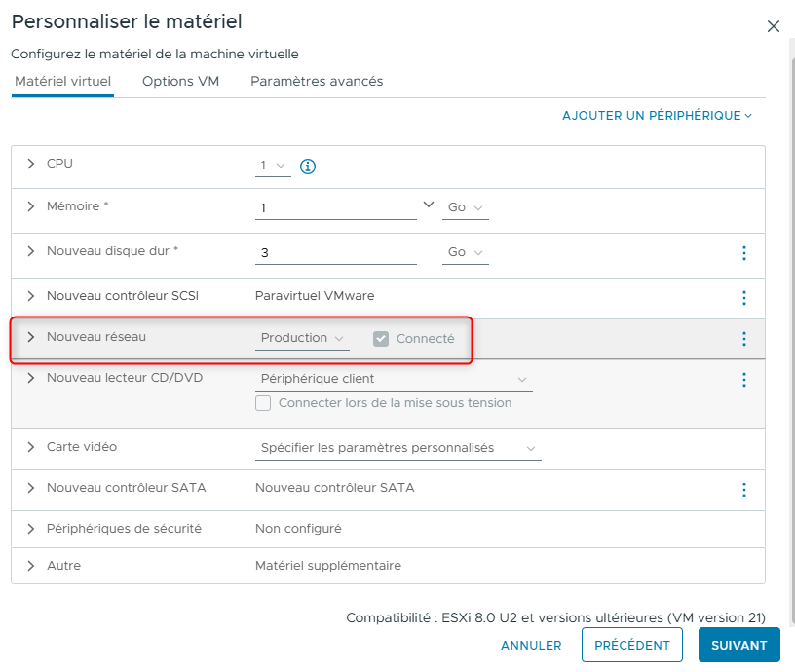The width and height of the screenshot is (795, 672).
Task: Switch to the Paramètres avancés tab
Action: pos(317,82)
